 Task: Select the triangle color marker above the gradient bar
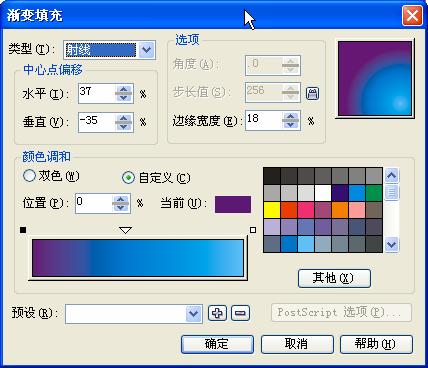click(125, 230)
